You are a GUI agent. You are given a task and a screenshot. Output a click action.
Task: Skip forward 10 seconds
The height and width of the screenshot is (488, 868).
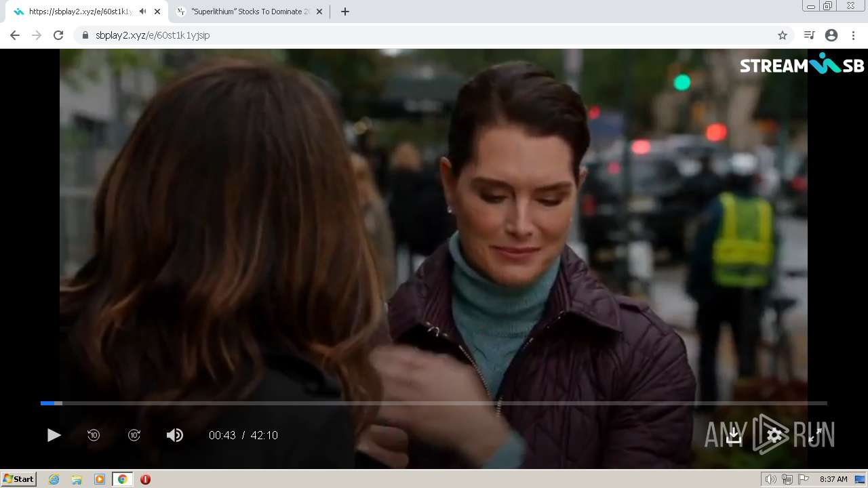(134, 435)
